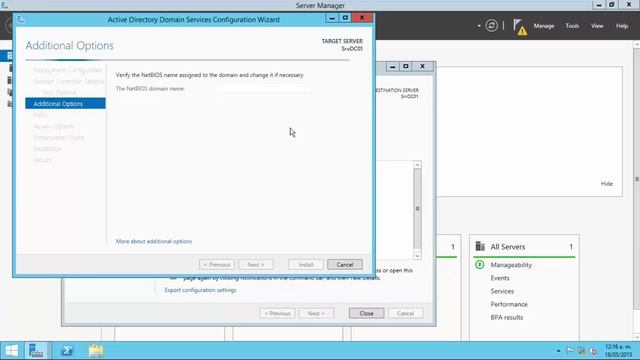This screenshot has width=640, height=360.
Task: Click Previous in the background wizard
Action: tap(277, 313)
